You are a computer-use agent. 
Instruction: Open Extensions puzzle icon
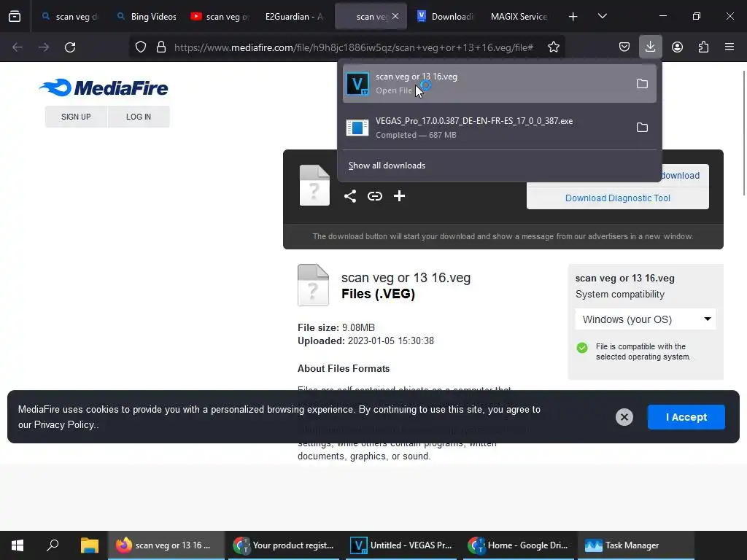coord(703,47)
